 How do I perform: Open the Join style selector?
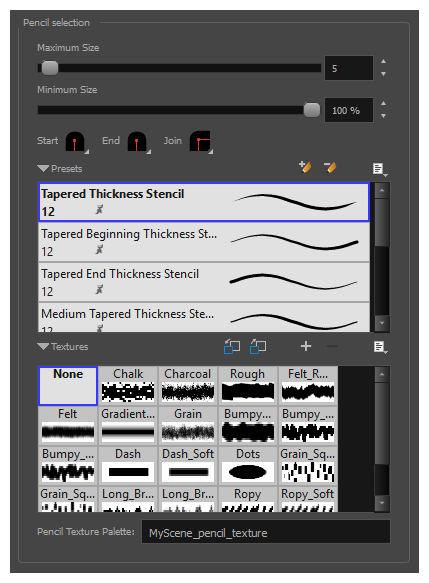pos(201,142)
